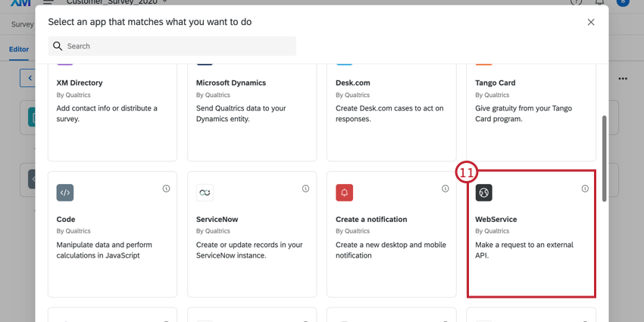Viewport: 644px width, 322px height.
Task: Click the magnifying glass search icon
Action: tap(58, 46)
